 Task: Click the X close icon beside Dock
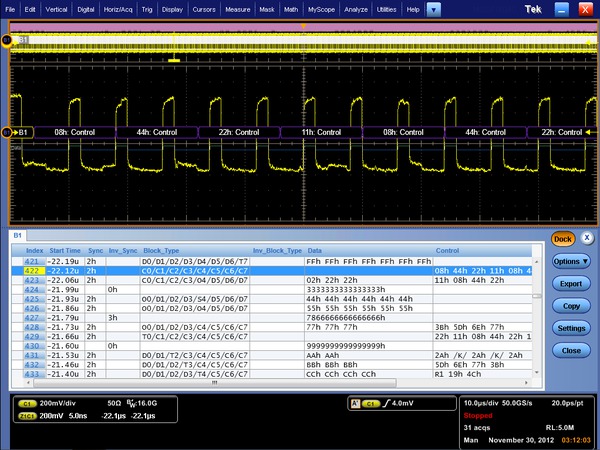[587, 239]
